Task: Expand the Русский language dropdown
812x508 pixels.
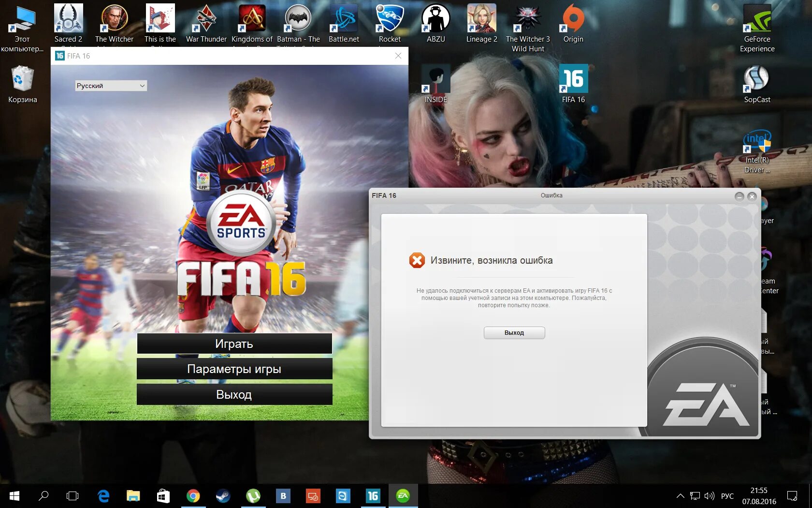Action: point(111,86)
